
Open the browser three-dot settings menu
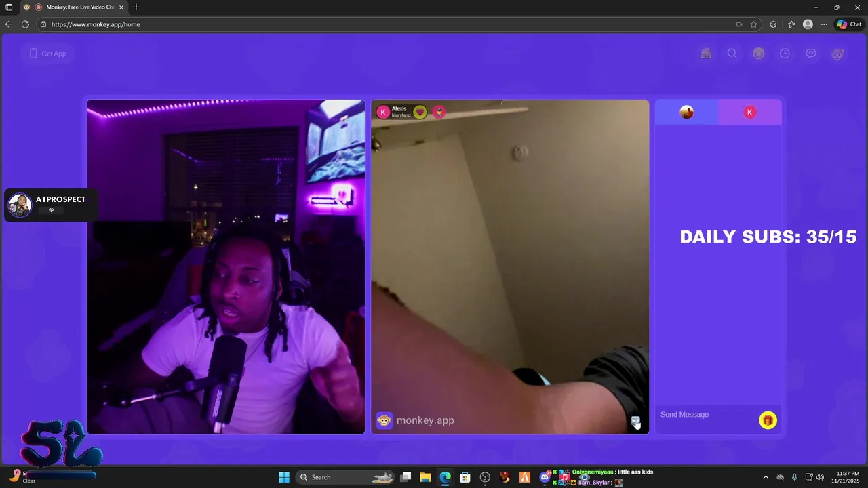pyautogui.click(x=824, y=24)
